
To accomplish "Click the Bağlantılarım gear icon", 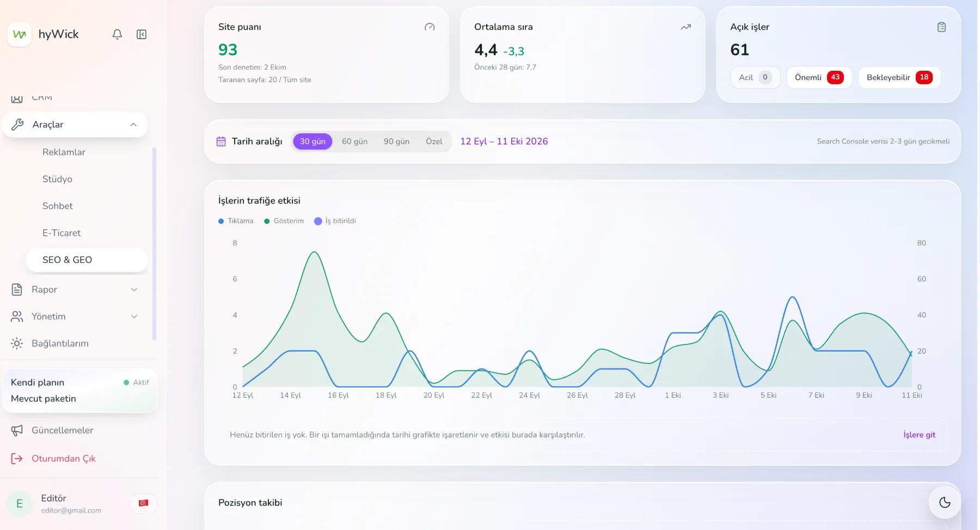I will tap(17, 343).
